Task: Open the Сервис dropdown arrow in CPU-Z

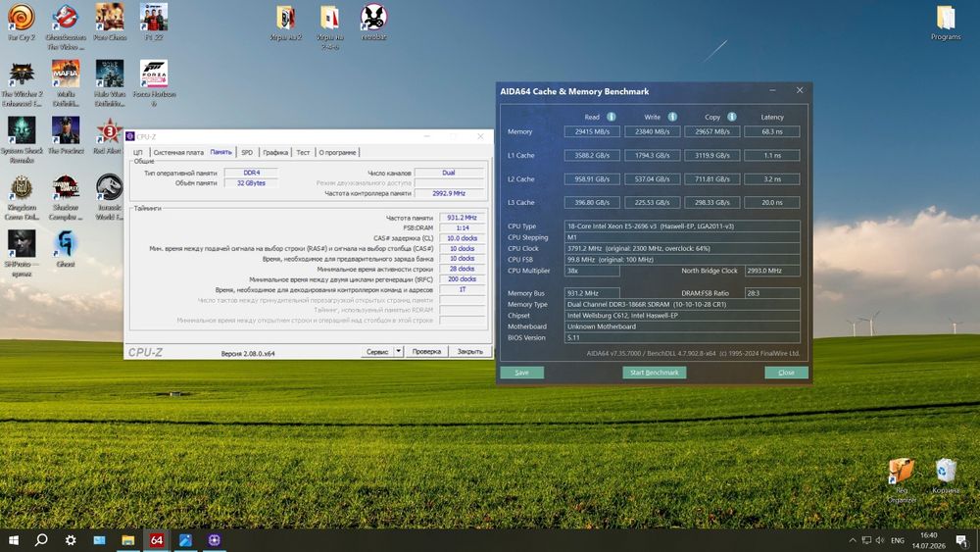Action: coord(399,351)
